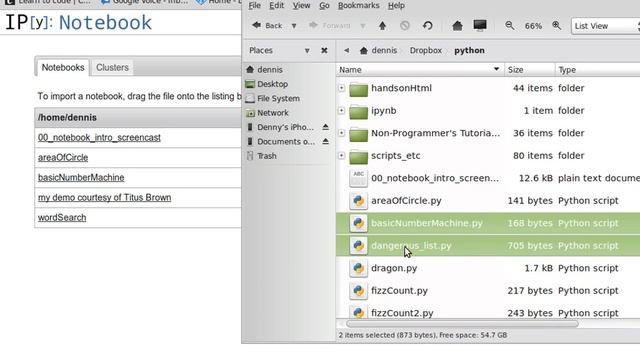Open the basicNumberMachine notebook link
Image resolution: width=640 pixels, height=360 pixels.
click(x=81, y=178)
